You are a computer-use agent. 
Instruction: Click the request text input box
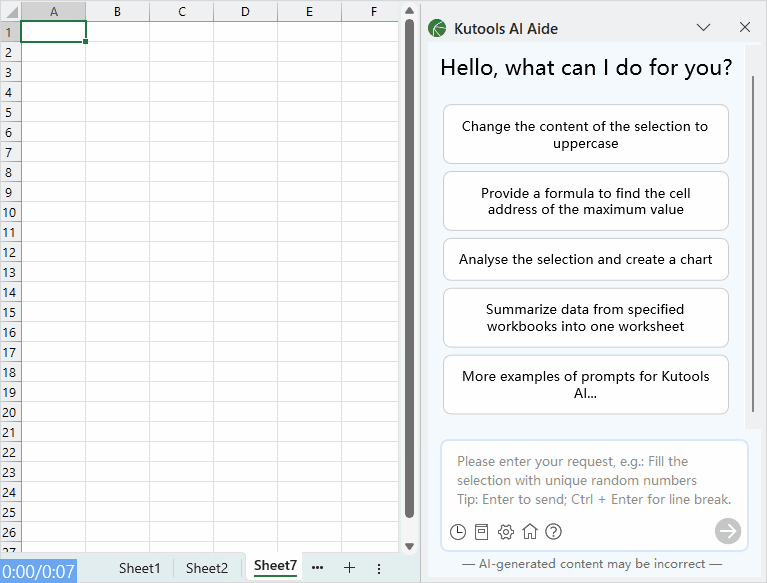[594, 480]
